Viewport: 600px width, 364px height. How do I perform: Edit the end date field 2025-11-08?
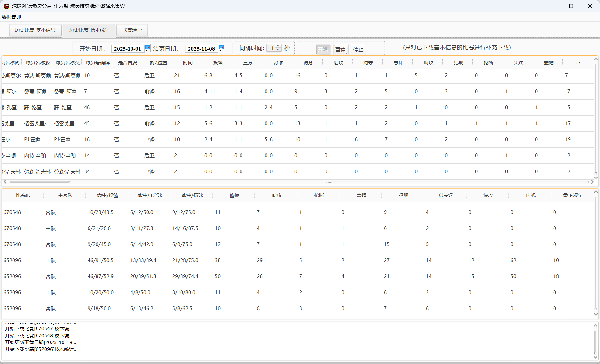201,49
